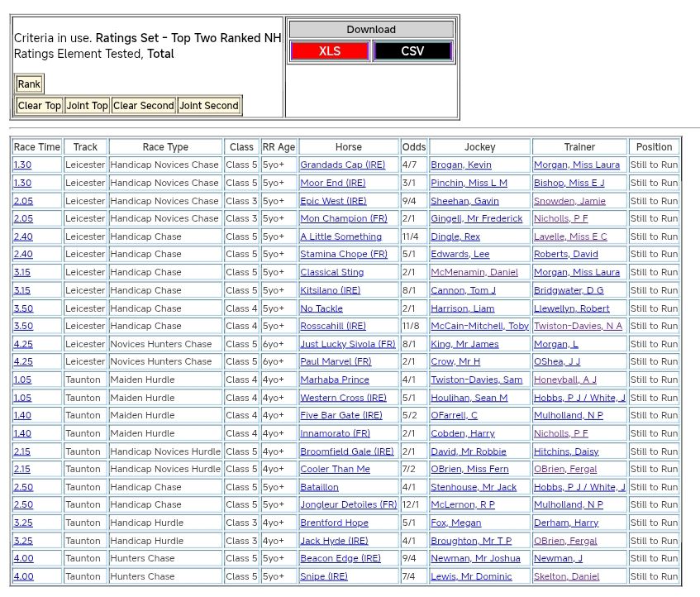
Task: Select the Joint Top filter
Action: [88, 106]
